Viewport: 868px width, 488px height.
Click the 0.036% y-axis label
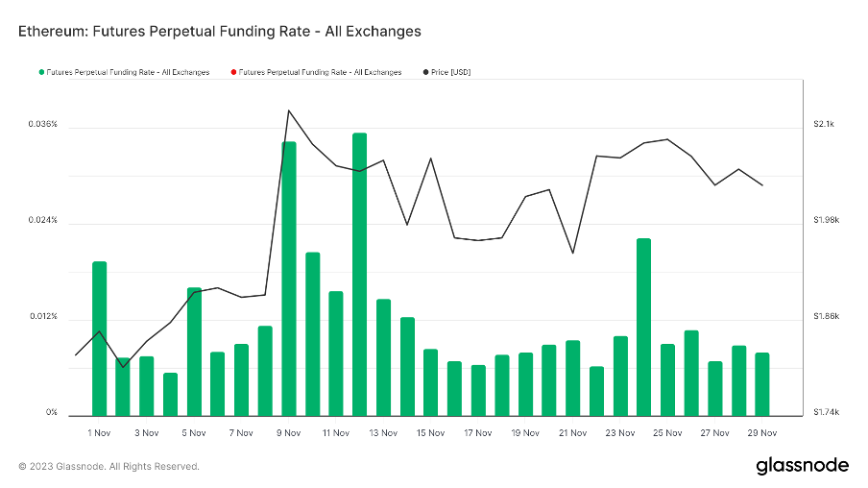click(42, 125)
